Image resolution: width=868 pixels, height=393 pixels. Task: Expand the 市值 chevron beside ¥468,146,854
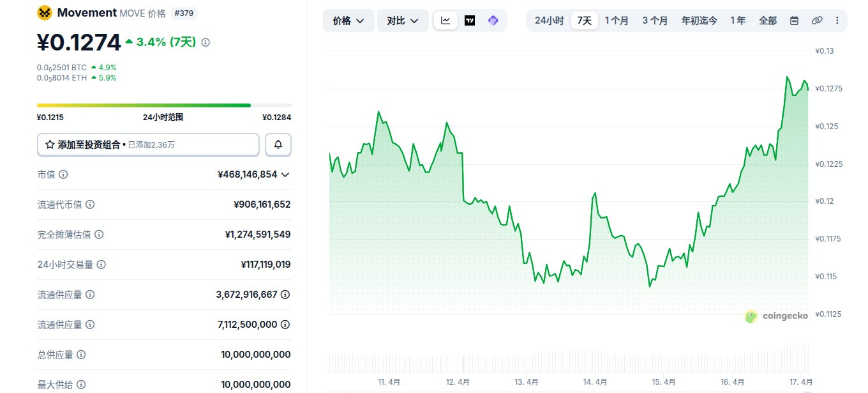click(x=285, y=174)
